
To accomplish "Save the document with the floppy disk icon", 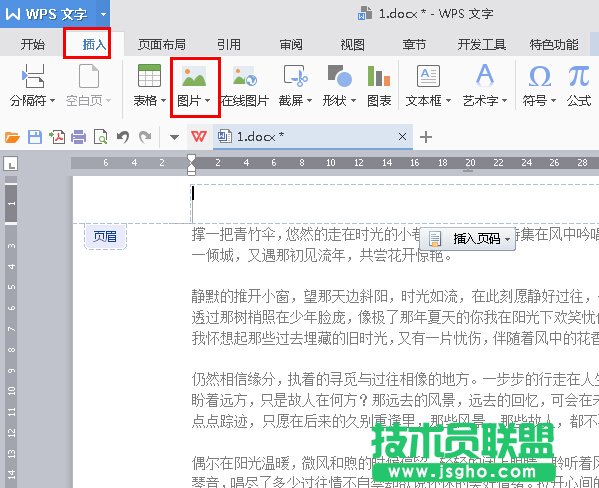I will 35,137.
